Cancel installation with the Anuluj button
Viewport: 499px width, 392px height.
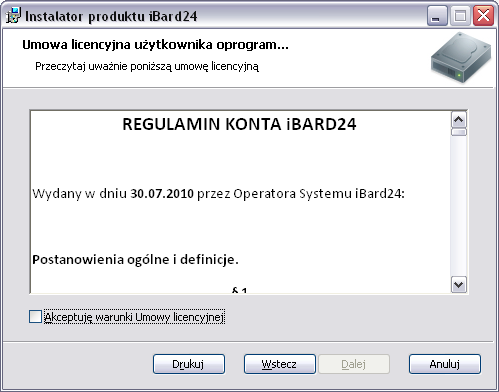click(x=445, y=364)
